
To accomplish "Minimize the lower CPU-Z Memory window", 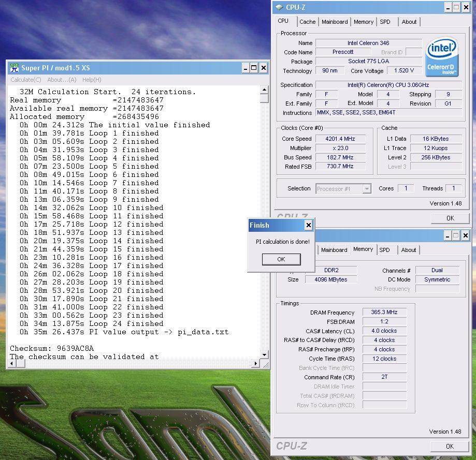I will 448,235.
